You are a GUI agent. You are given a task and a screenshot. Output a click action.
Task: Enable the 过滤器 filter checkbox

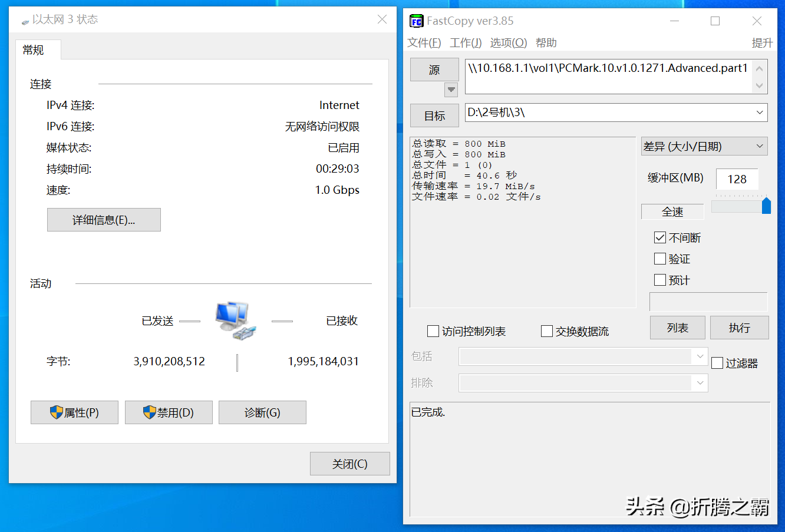click(717, 364)
